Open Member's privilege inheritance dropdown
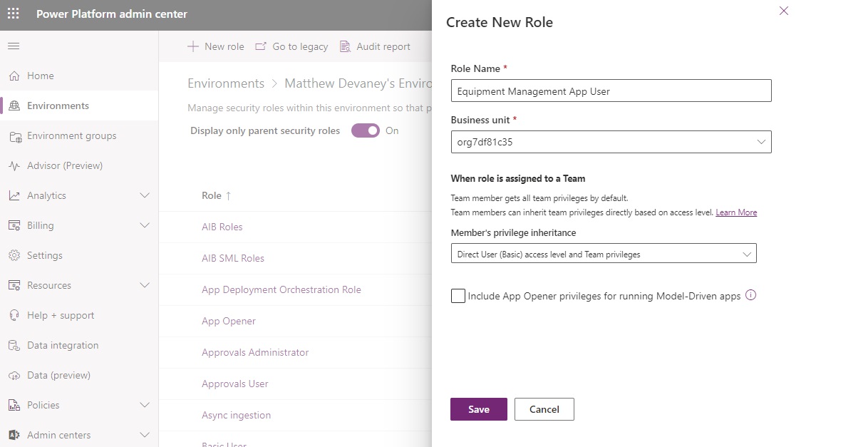 tap(745, 253)
